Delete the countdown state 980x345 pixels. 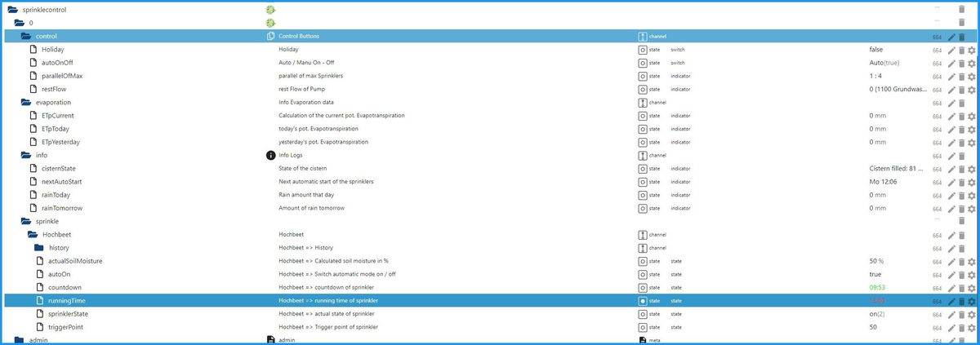pyautogui.click(x=961, y=288)
